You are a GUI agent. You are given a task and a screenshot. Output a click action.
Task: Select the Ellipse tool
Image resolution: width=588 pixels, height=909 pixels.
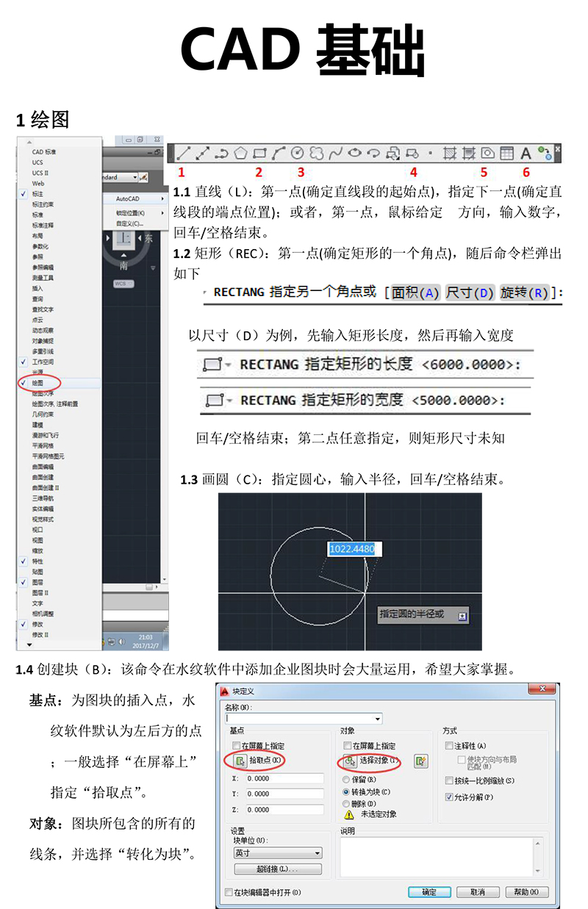pos(355,154)
